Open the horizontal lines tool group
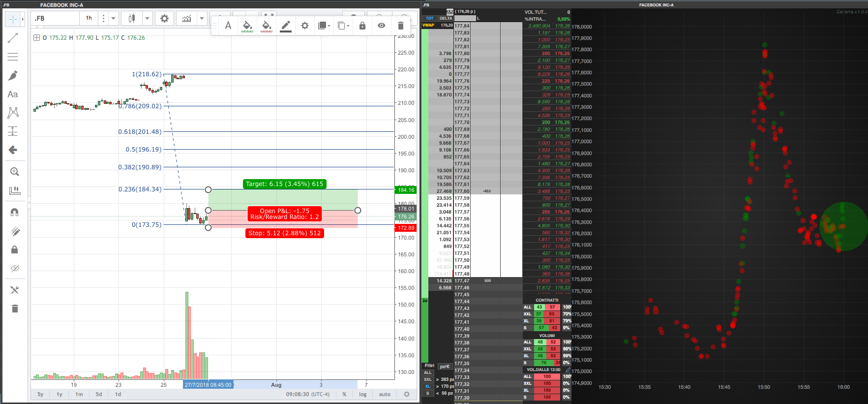The width and height of the screenshot is (868, 404). pos(13,57)
